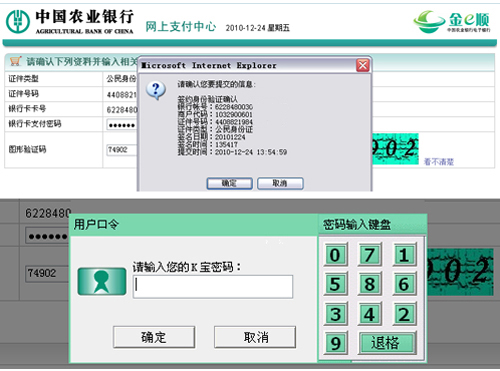The image size is (500, 371).
Task: Click the date text 2010-12-24 星期五
Action: (257, 28)
